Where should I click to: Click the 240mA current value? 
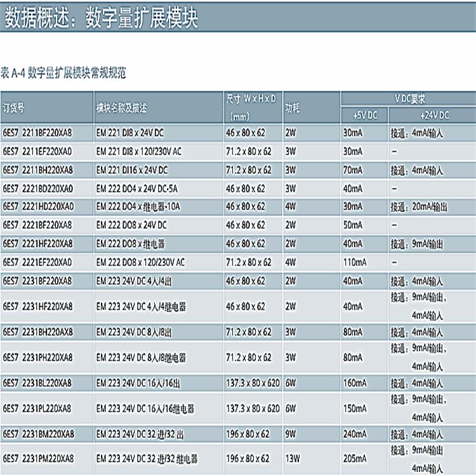coord(355,434)
